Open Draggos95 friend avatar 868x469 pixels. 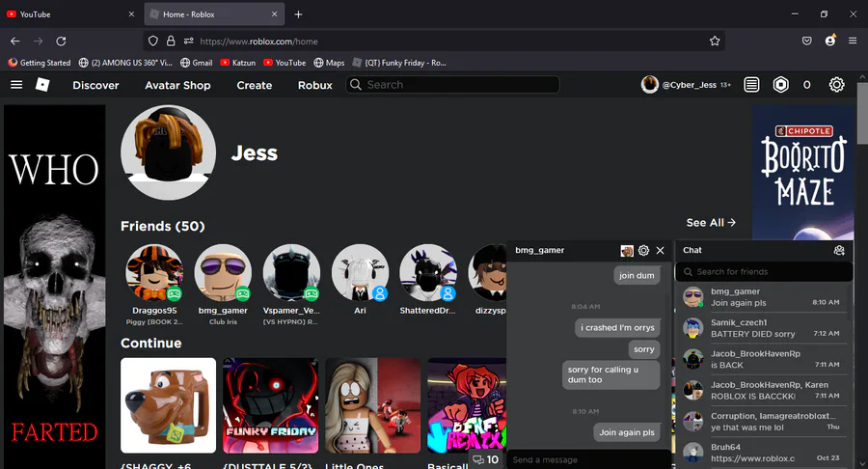pos(154,272)
